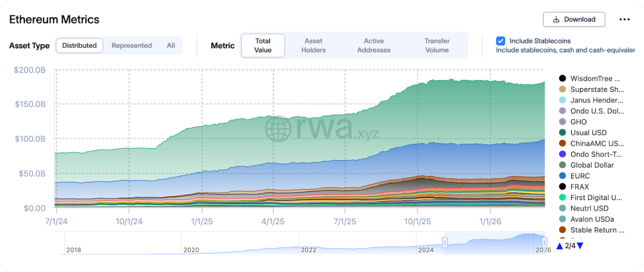Toggle Usual USD series visibility in legend
644x272 pixels.
[x=588, y=133]
